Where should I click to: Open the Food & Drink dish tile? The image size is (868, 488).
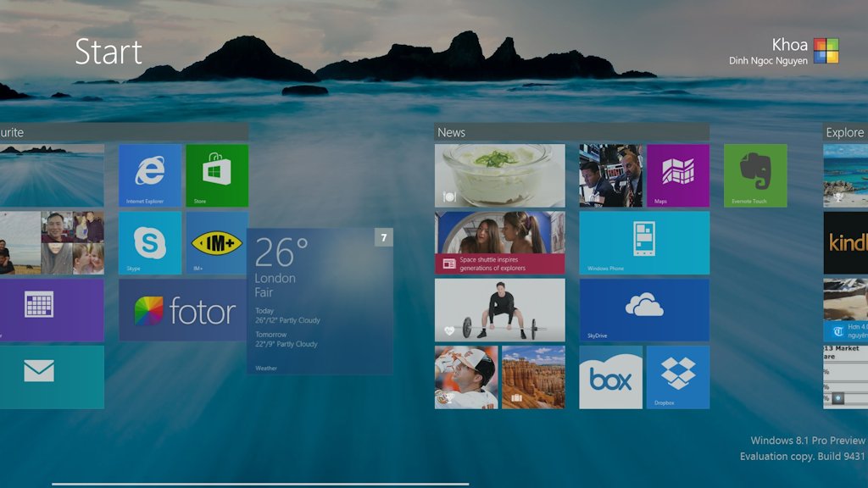tap(500, 175)
